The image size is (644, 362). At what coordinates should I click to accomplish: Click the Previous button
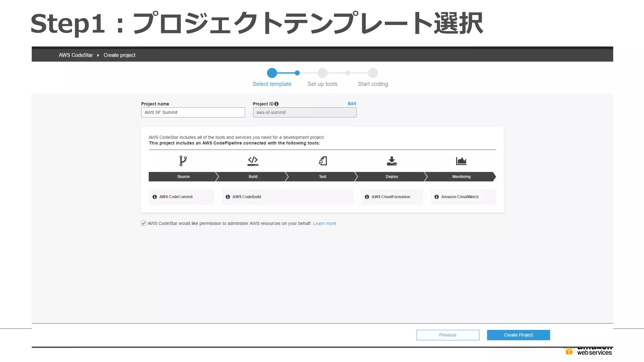coord(448,335)
